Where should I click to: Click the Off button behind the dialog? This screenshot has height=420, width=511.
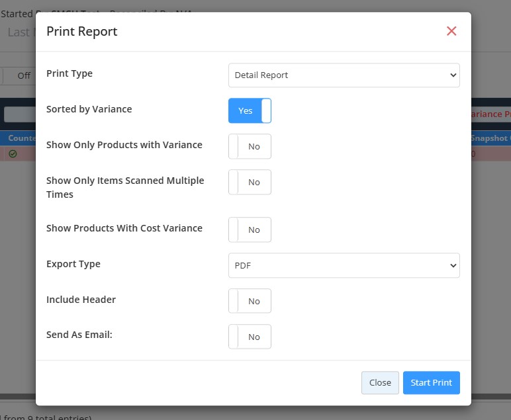pyautogui.click(x=23, y=75)
